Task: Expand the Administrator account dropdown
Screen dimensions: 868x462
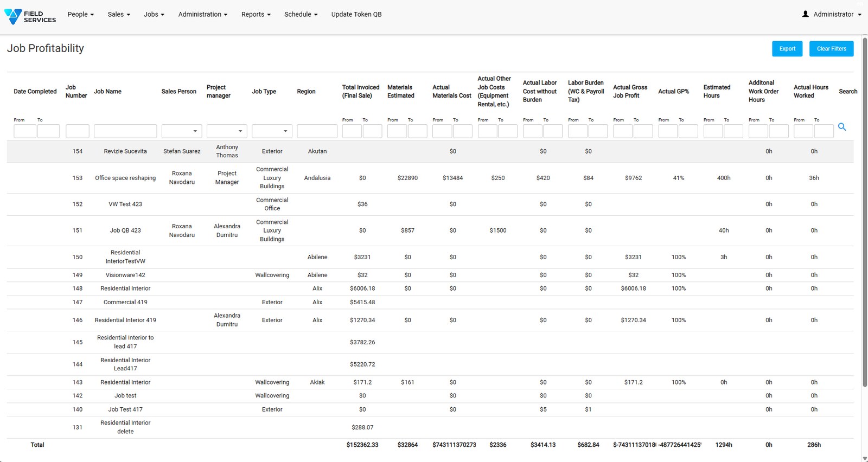Action: pos(837,14)
